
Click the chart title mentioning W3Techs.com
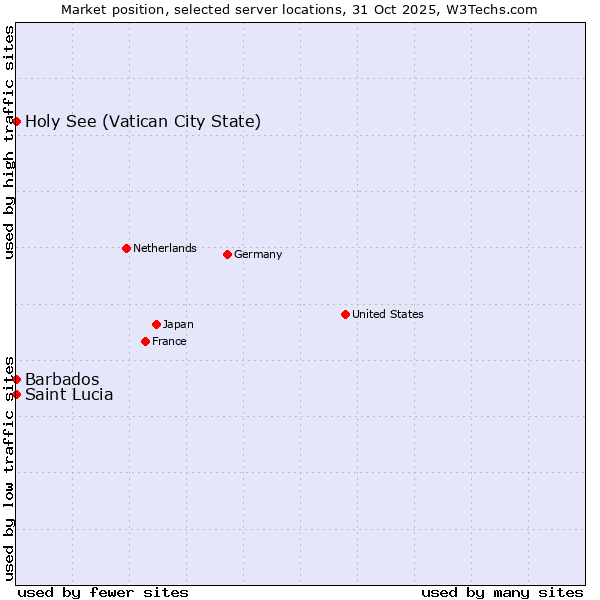click(x=299, y=9)
